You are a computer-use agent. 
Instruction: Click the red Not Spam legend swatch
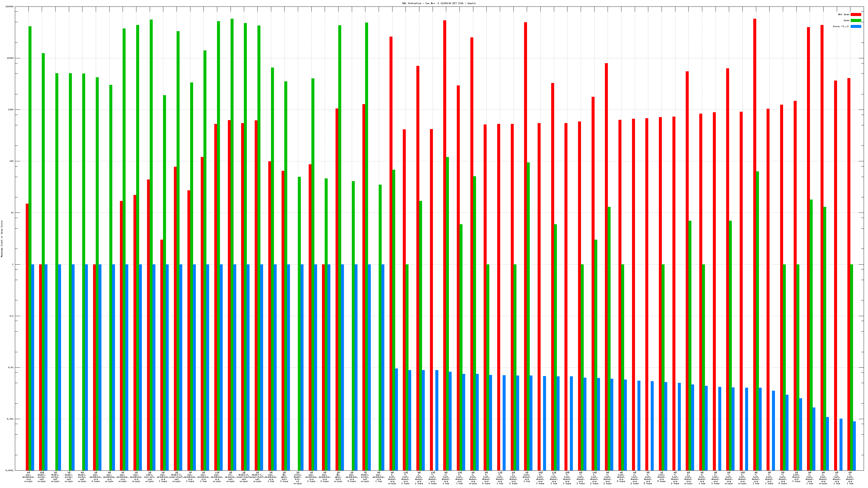coord(856,14)
